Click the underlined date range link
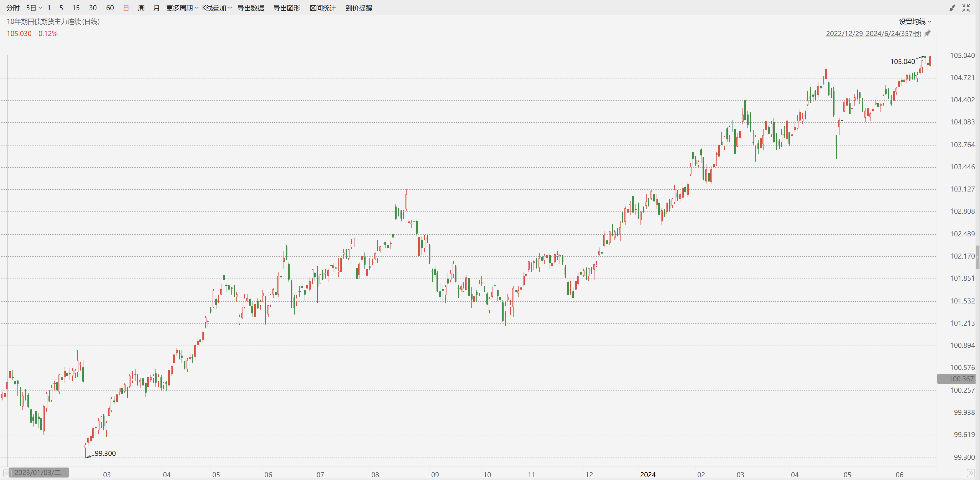The height and width of the screenshot is (480, 980). pyautogui.click(x=873, y=34)
